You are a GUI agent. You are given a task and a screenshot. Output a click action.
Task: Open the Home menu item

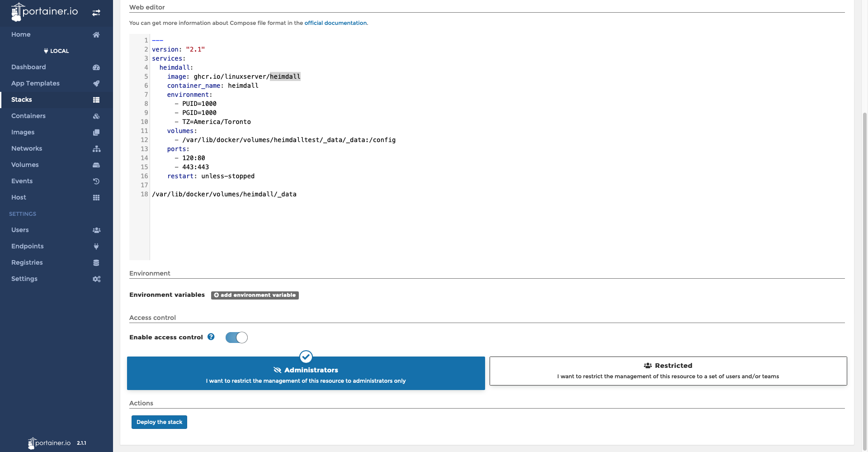57,34
